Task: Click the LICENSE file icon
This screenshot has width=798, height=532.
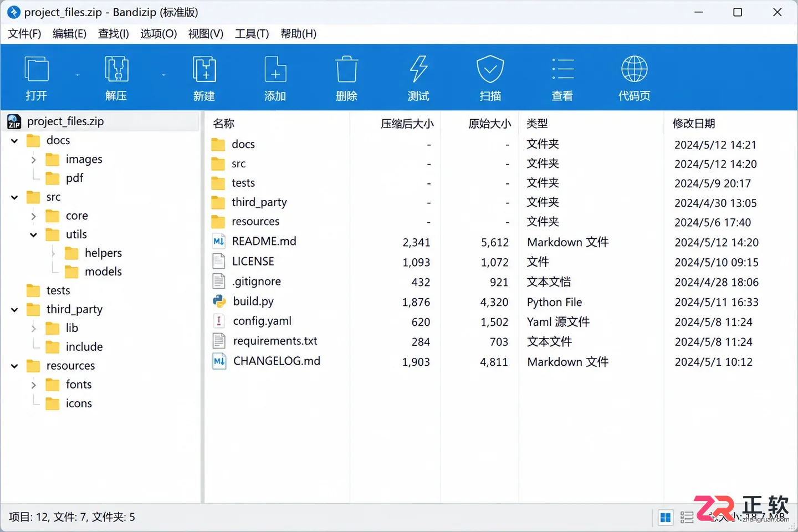Action: [219, 261]
